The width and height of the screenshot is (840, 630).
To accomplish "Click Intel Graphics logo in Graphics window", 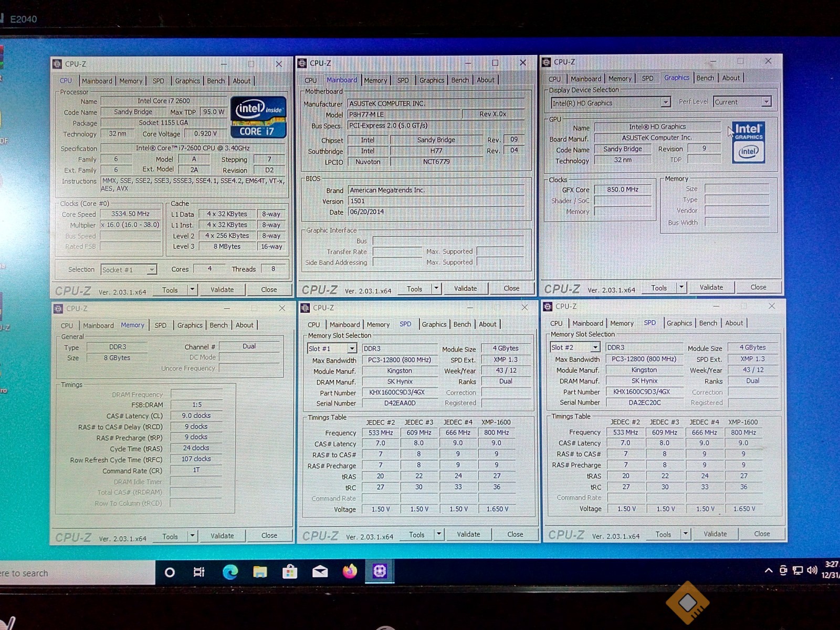I will (x=748, y=142).
